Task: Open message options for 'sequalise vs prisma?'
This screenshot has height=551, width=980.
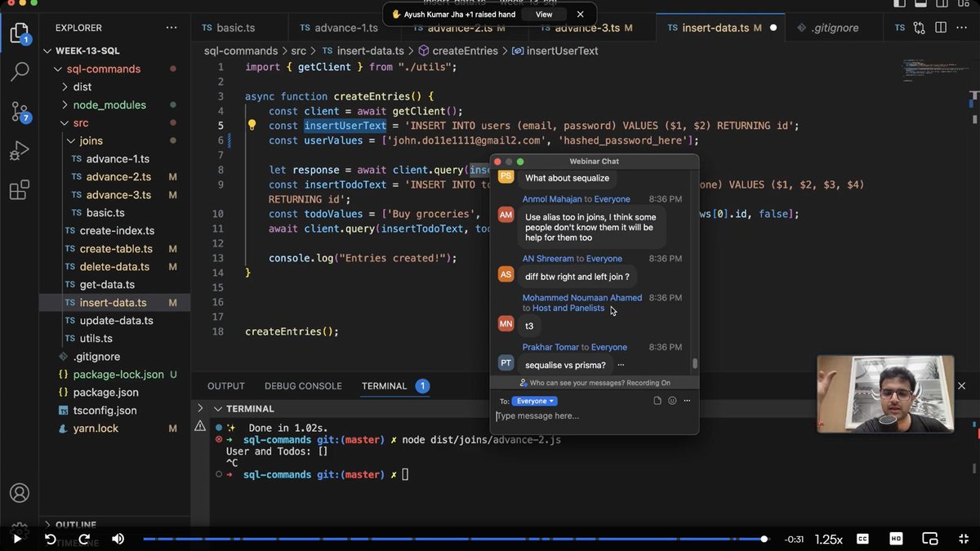Action: pyautogui.click(x=621, y=365)
